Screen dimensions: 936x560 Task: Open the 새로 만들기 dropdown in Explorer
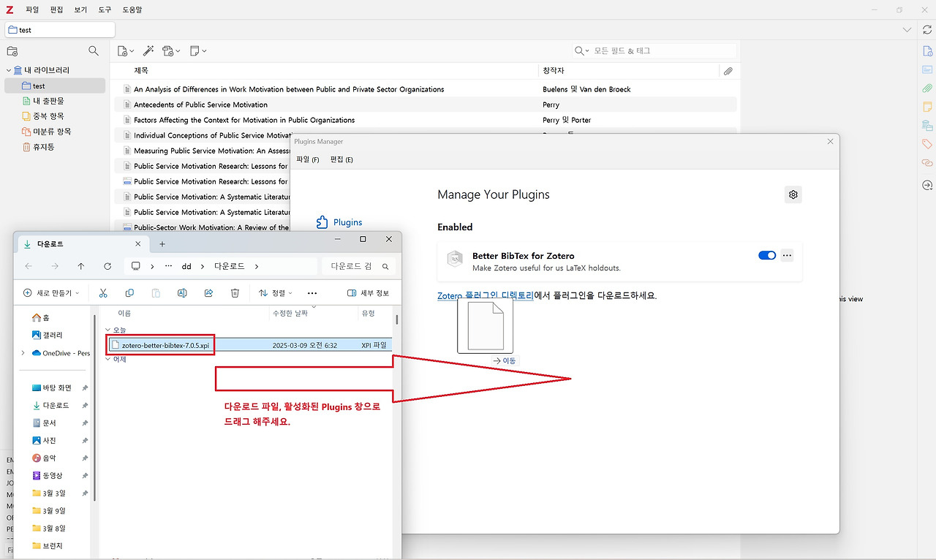(x=52, y=293)
